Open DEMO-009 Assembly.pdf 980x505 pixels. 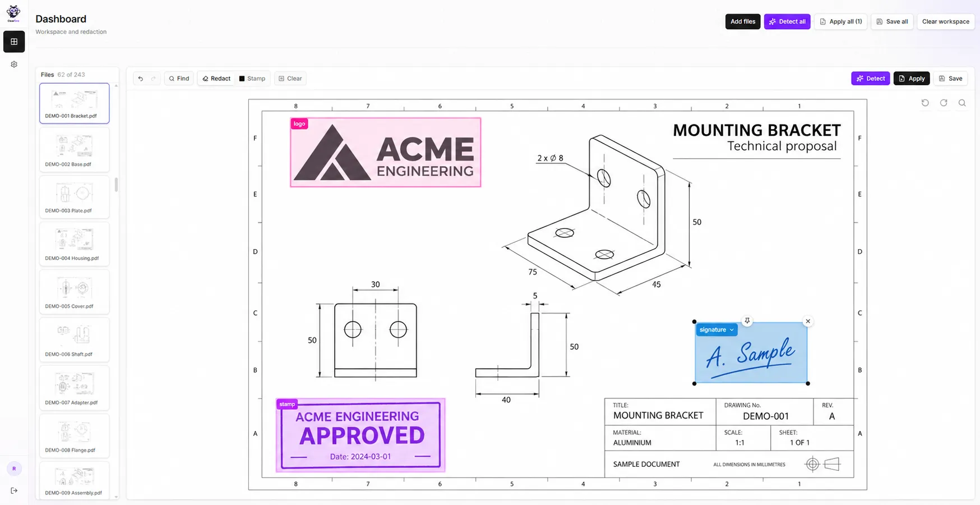(75, 480)
